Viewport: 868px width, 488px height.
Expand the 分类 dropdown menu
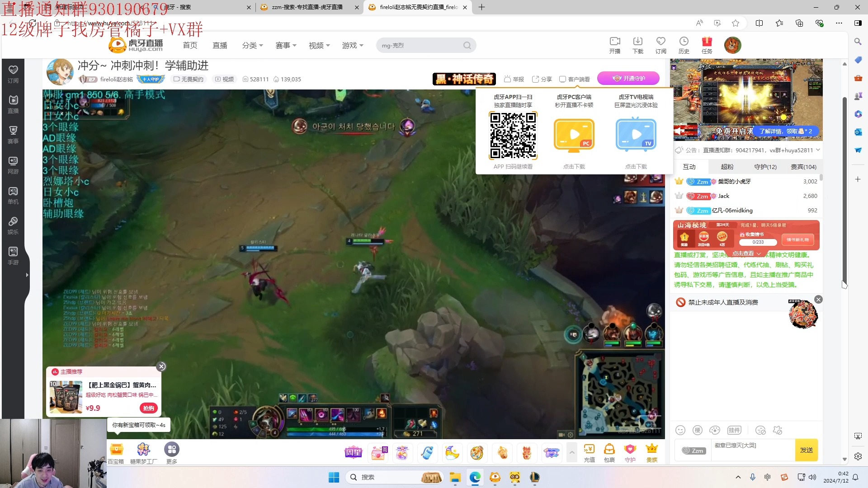[x=253, y=45]
